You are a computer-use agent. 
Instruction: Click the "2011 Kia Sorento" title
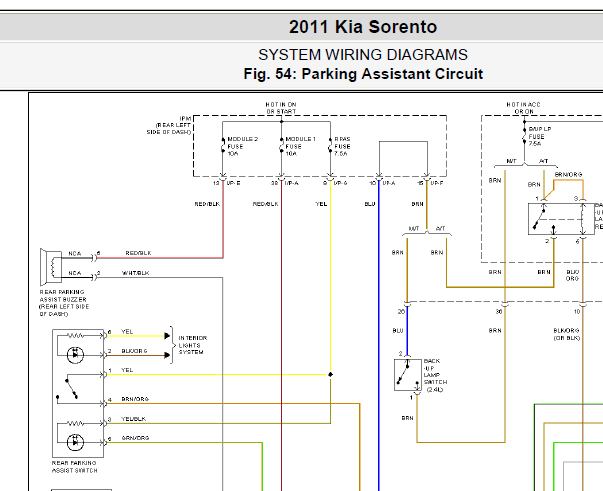363,27
